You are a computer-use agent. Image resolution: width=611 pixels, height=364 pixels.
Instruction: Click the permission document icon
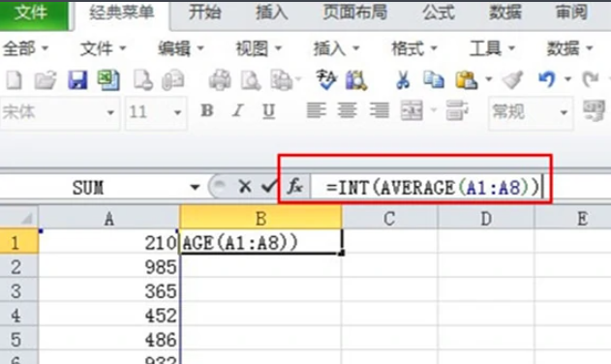click(x=142, y=80)
